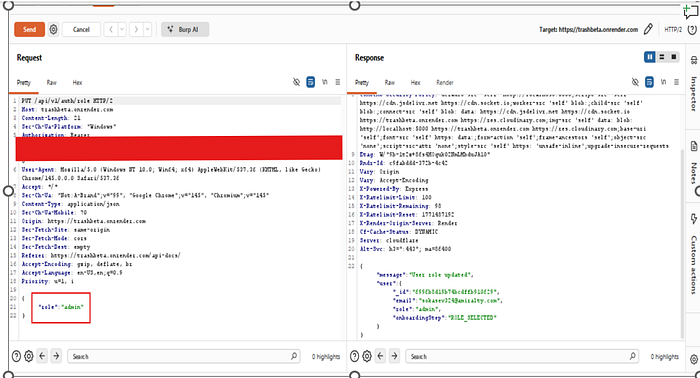Click response pane "0 highlights" label
The height and width of the screenshot is (378, 700).
coord(665,357)
